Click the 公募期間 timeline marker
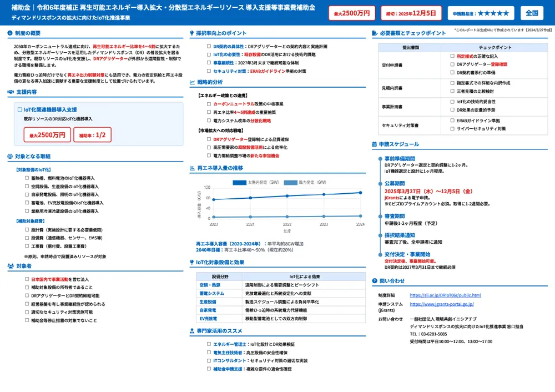The image size is (555, 392). 380,184
